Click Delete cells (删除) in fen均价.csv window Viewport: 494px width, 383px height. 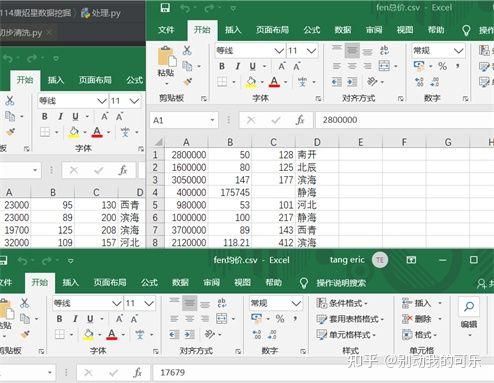pos(417,319)
